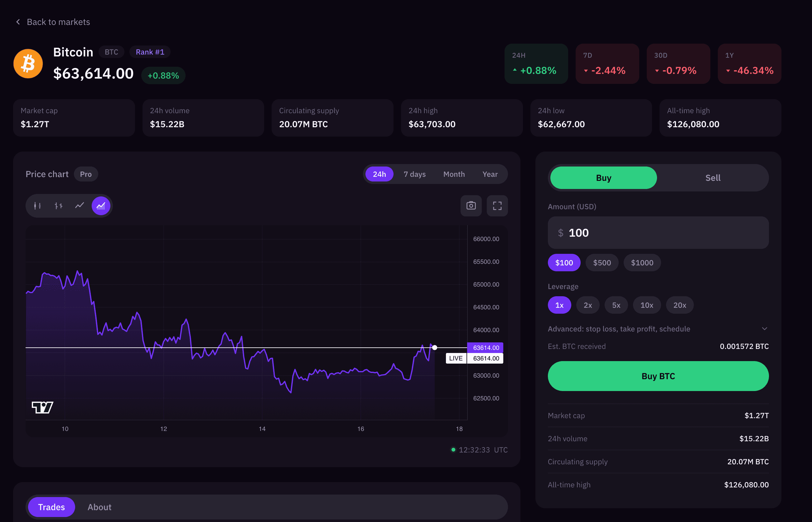Viewport: 812px width, 522px height.
Task: Click the order panel All-time high row
Action: [658, 485]
